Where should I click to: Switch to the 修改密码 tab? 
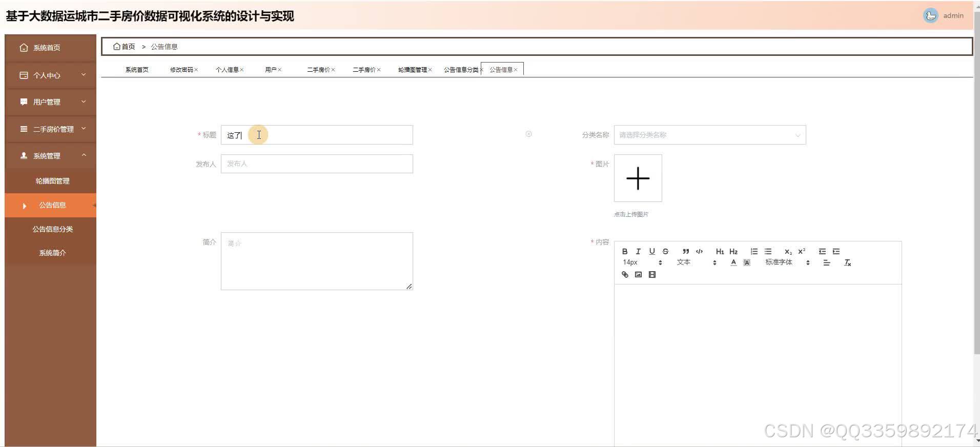point(181,70)
